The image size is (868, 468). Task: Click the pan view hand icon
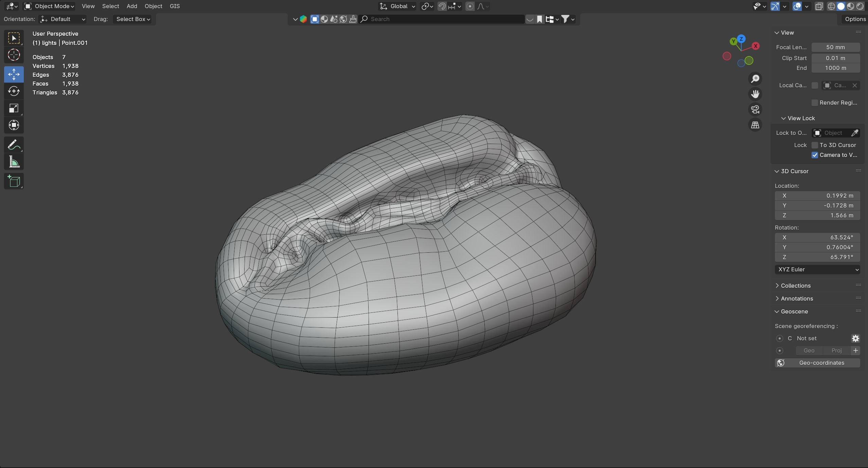click(755, 94)
